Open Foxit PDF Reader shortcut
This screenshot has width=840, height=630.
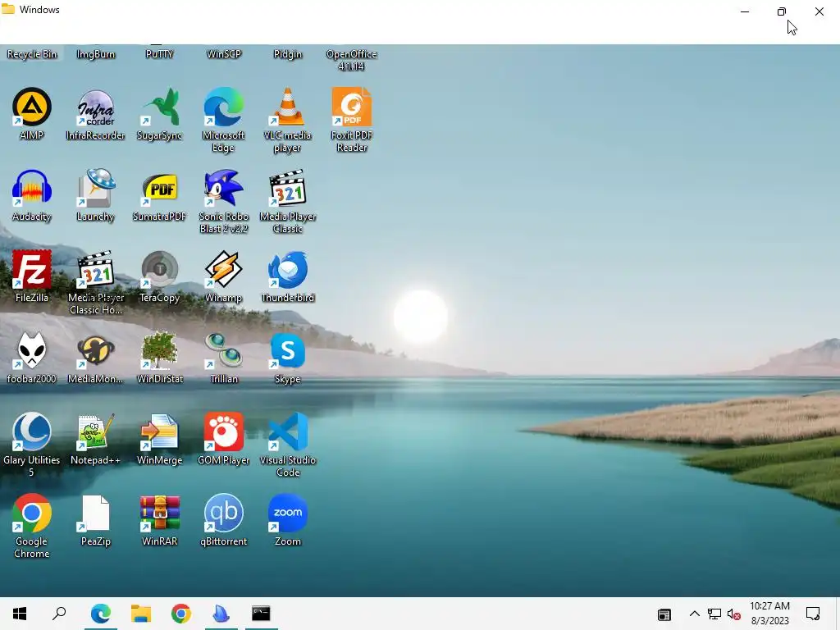click(x=351, y=120)
